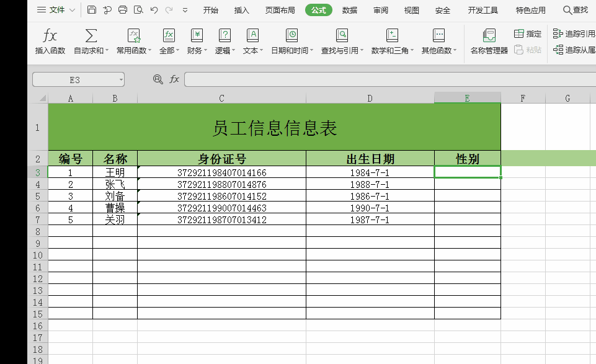Image resolution: width=596 pixels, height=364 pixels.
Task: Select the Formulas (公式) tab
Action: (319, 11)
